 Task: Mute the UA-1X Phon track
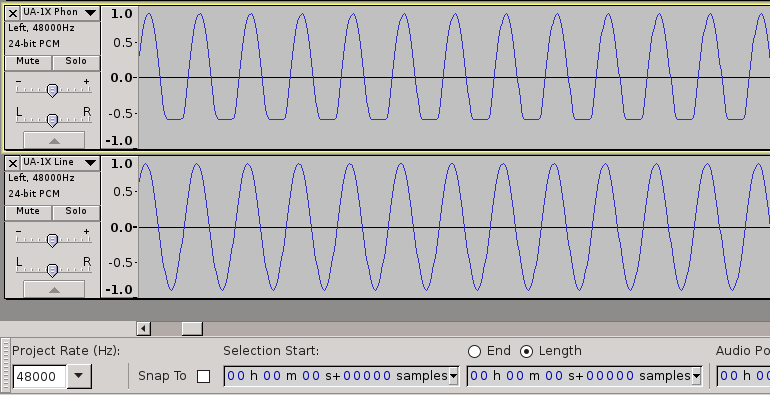click(28, 62)
